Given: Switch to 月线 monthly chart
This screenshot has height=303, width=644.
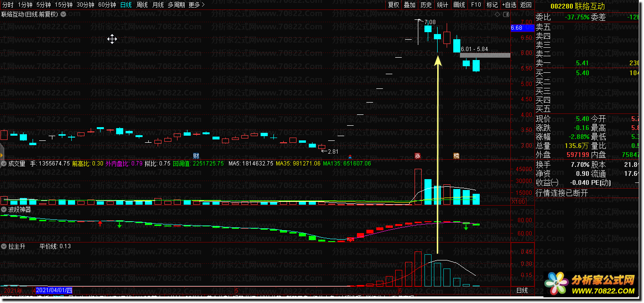Looking at the screenshot, I should (158, 5).
